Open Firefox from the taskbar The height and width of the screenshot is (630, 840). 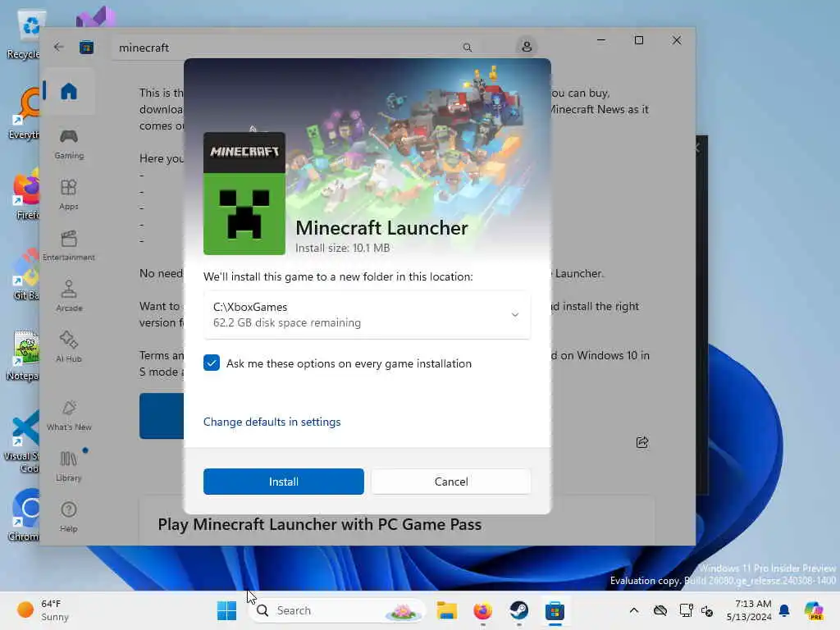482,610
